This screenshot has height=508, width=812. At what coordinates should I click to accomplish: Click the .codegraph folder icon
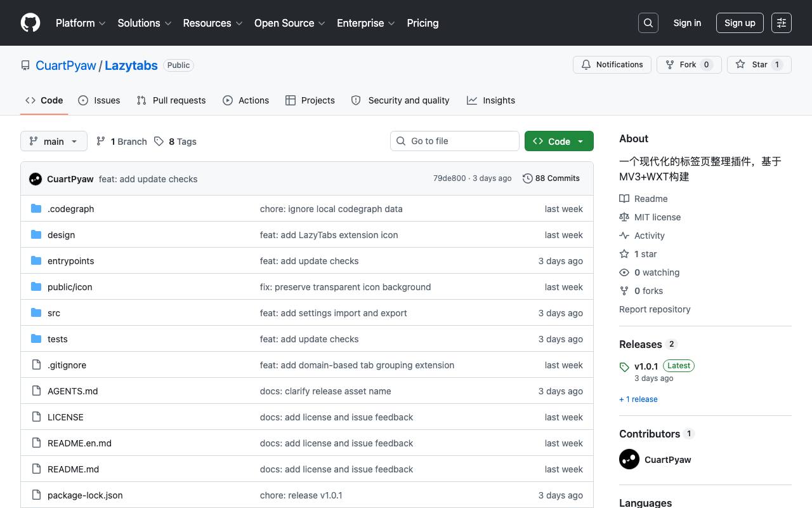(x=36, y=208)
